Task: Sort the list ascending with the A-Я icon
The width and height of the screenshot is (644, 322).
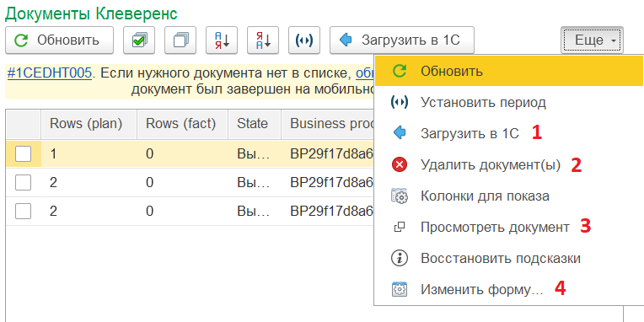Action: [x=222, y=40]
